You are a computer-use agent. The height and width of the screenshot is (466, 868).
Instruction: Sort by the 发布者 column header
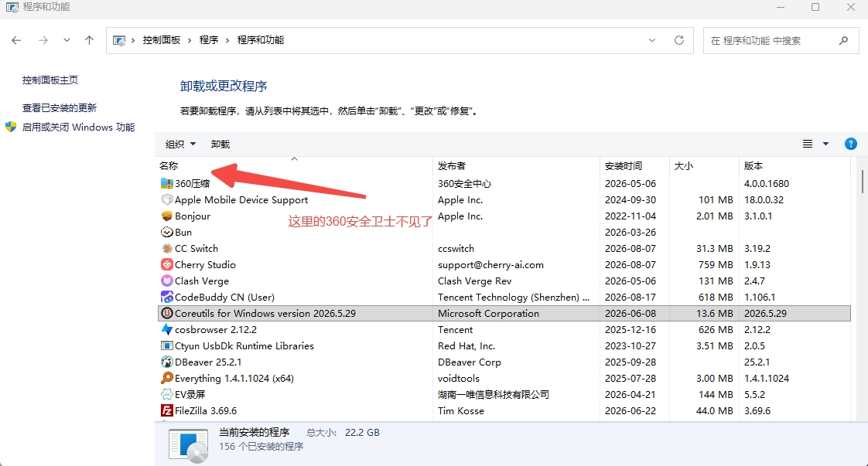(x=517, y=165)
